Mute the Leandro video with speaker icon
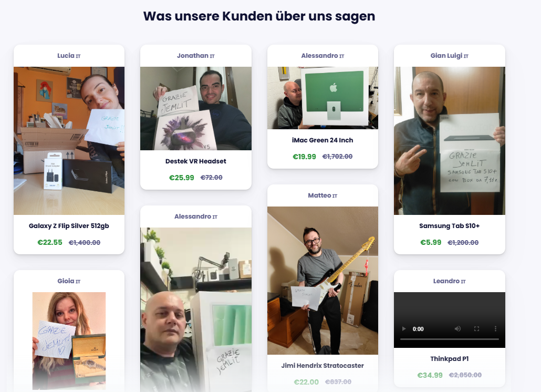Image resolution: width=541 pixels, height=392 pixels. [x=457, y=329]
